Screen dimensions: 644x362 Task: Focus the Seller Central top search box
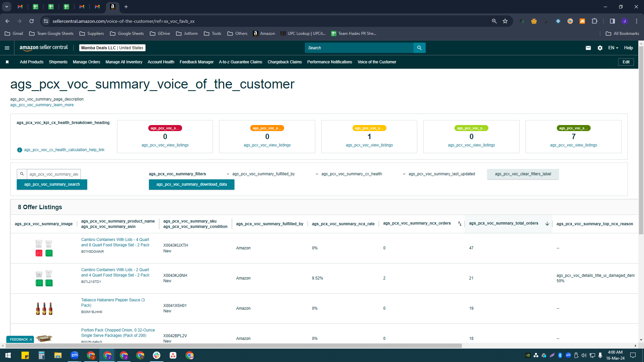[359, 48]
